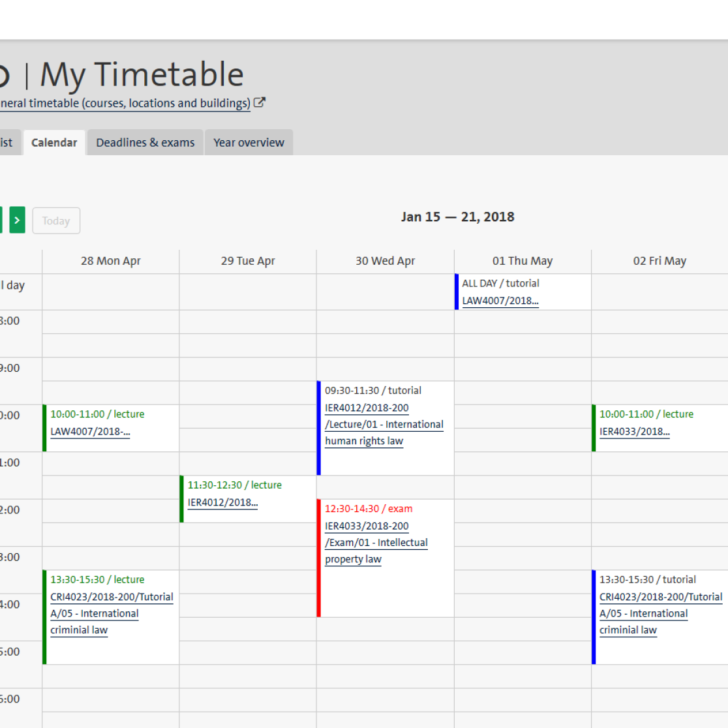Open the Year overview tab
Viewport: 728px width, 728px height.
coord(249,143)
